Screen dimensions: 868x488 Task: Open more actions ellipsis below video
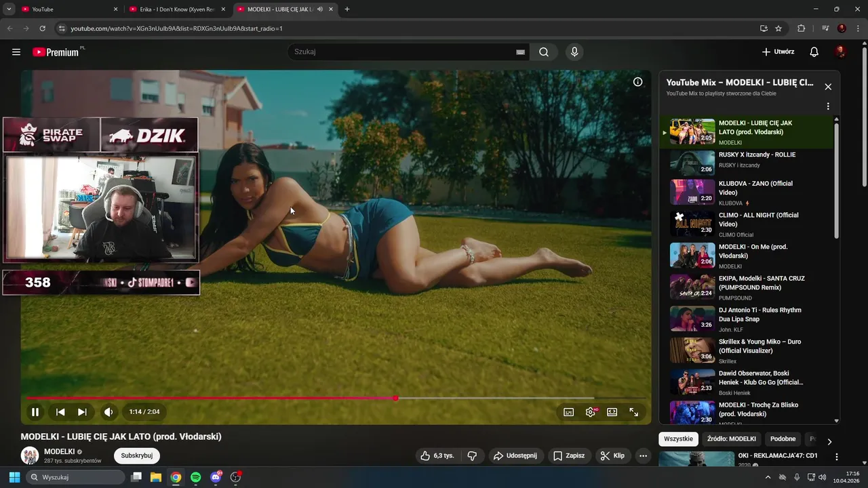644,455
